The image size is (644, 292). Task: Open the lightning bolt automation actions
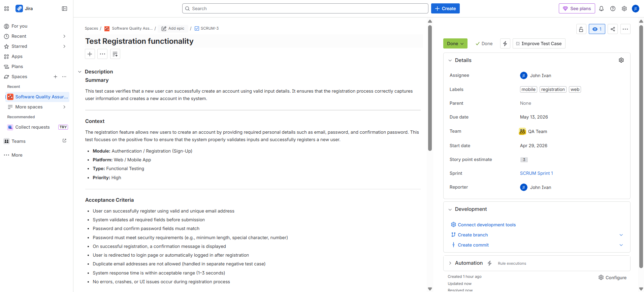[505, 44]
